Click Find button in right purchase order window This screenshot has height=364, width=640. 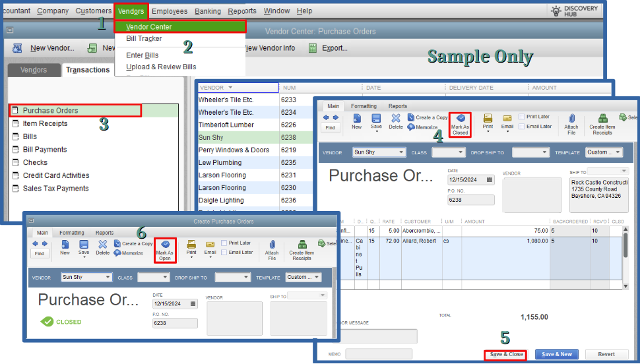point(330,128)
